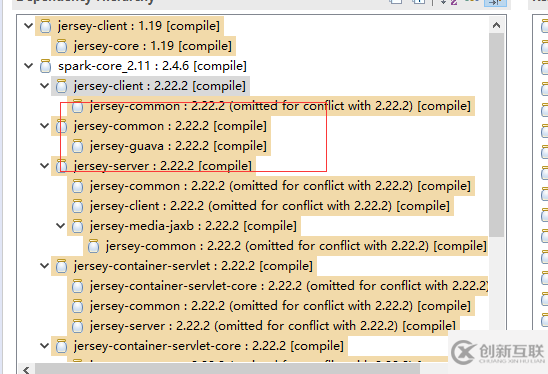Click the vertical scrollbar up arrow
The image size is (548, 374).
click(496, 25)
